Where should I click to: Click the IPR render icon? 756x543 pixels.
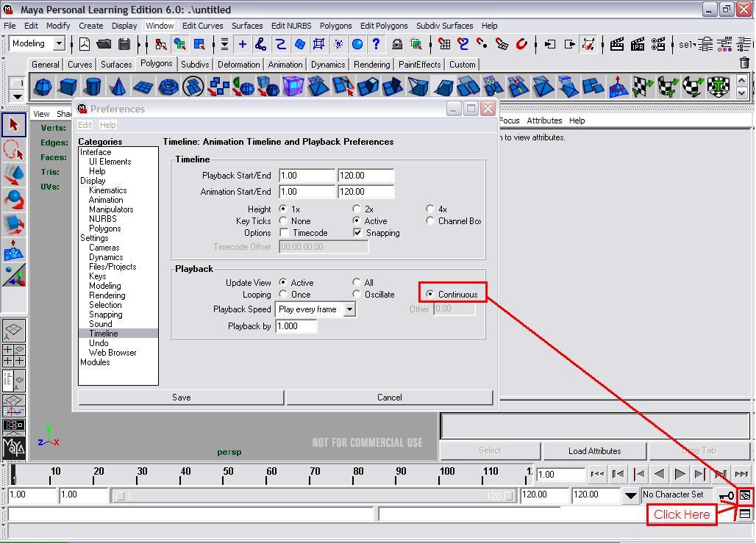point(638,44)
